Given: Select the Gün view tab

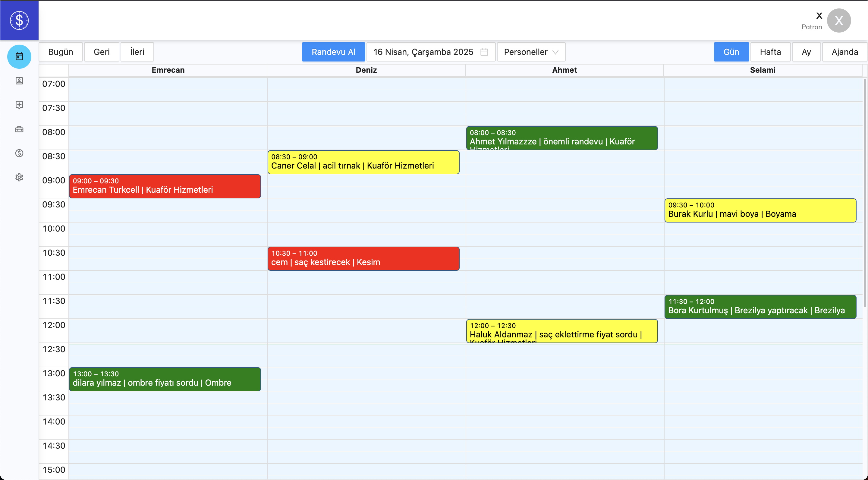Looking at the screenshot, I should pyautogui.click(x=731, y=52).
